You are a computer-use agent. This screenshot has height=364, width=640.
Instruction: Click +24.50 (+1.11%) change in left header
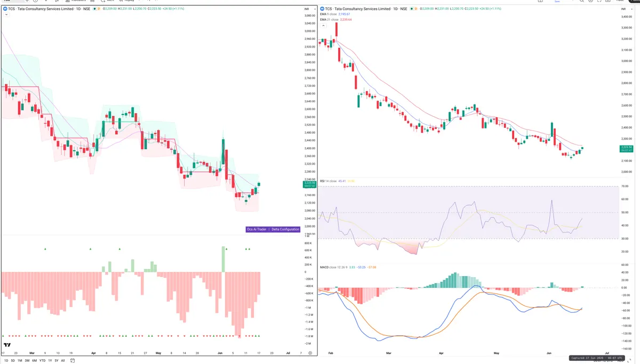[x=173, y=9]
